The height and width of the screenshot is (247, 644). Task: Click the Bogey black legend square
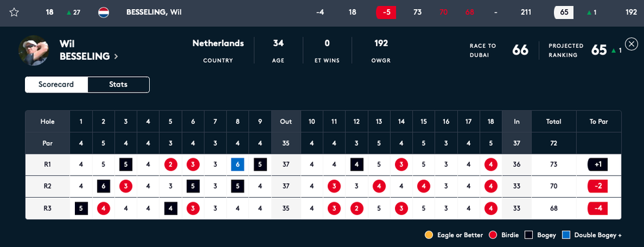[530, 235]
